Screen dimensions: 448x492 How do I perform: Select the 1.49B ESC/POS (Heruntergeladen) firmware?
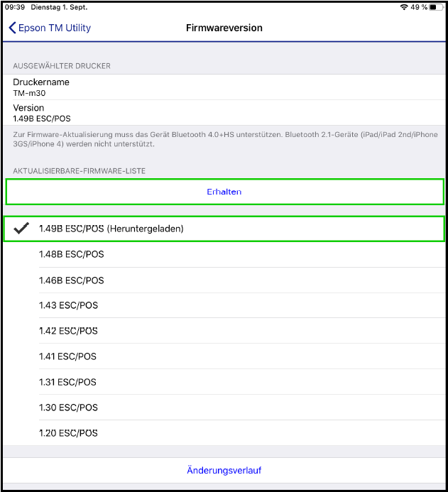(224, 229)
